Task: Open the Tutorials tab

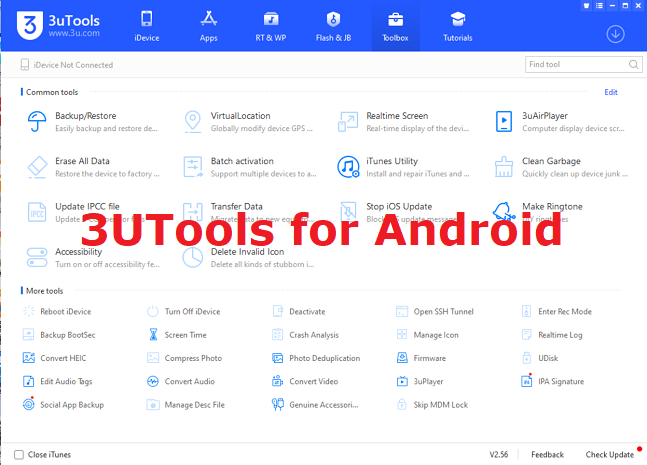Action: click(458, 27)
